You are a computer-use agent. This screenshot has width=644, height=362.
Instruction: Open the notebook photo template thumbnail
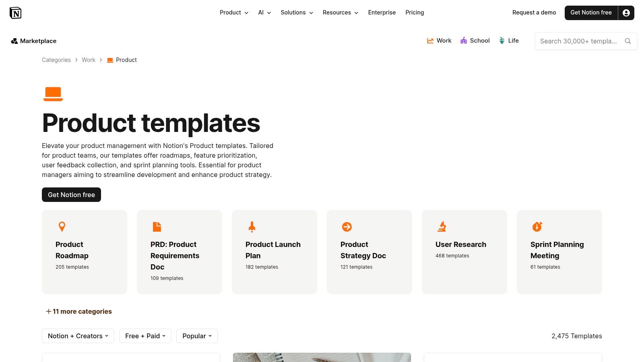(322, 357)
